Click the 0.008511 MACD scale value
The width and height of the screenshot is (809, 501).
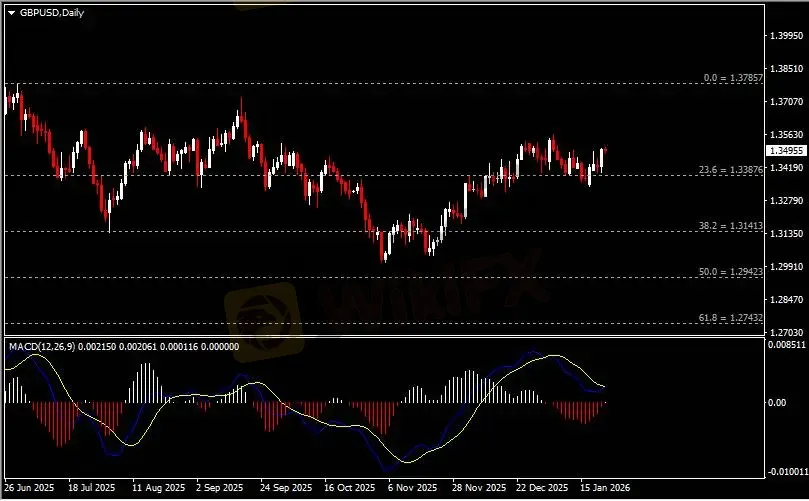click(x=783, y=344)
